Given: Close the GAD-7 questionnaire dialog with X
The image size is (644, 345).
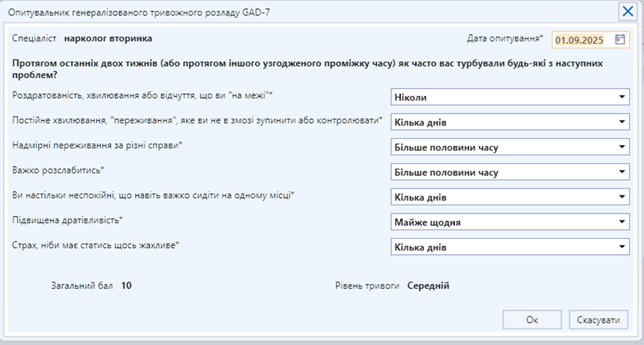Looking at the screenshot, I should click(x=627, y=12).
